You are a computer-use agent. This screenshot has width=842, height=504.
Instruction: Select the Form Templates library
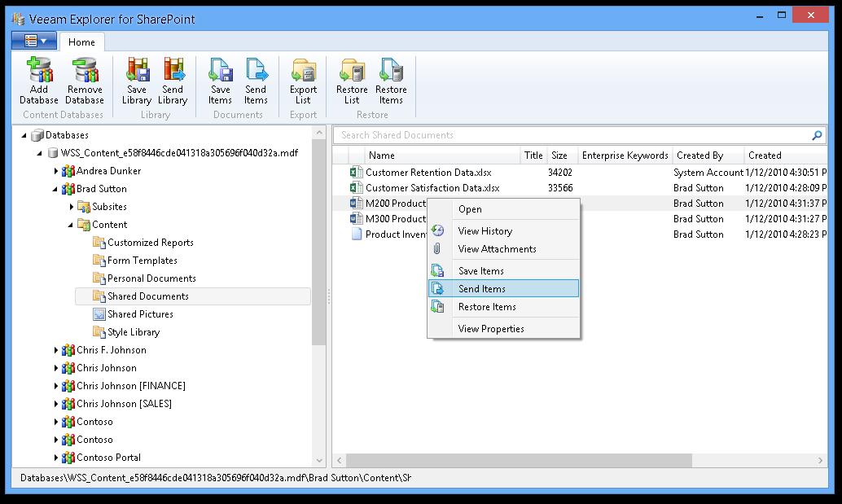[143, 261]
